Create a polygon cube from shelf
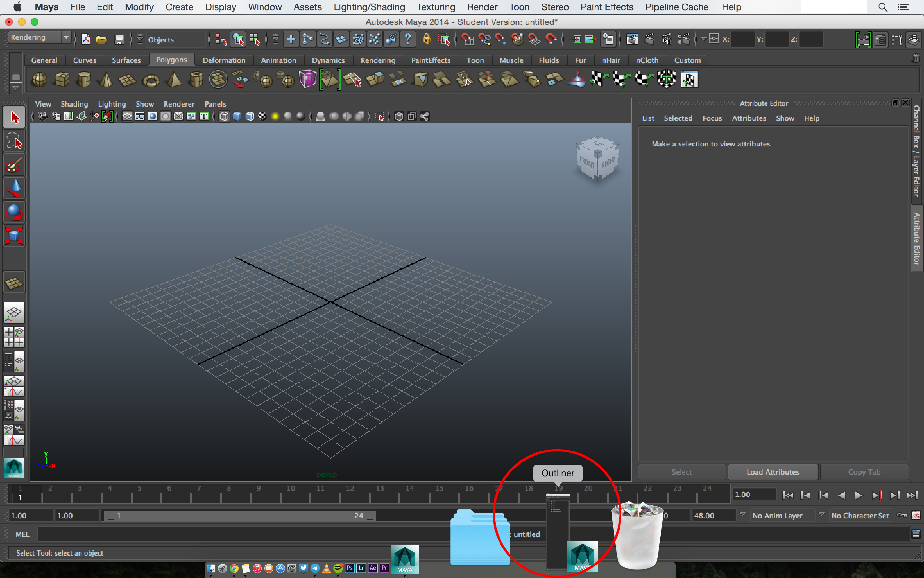This screenshot has width=924, height=578. 62,80
